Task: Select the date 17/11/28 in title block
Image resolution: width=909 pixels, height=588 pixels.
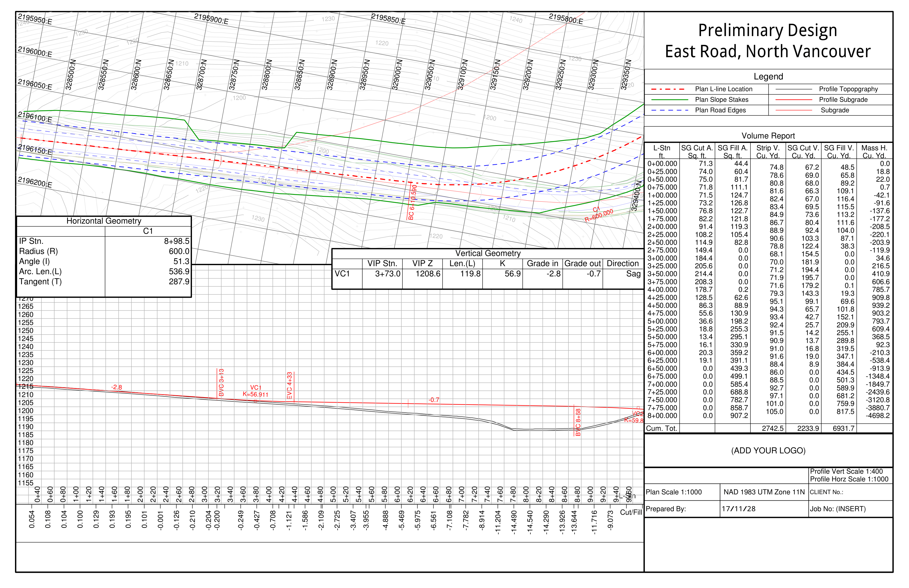Action: tap(738, 509)
